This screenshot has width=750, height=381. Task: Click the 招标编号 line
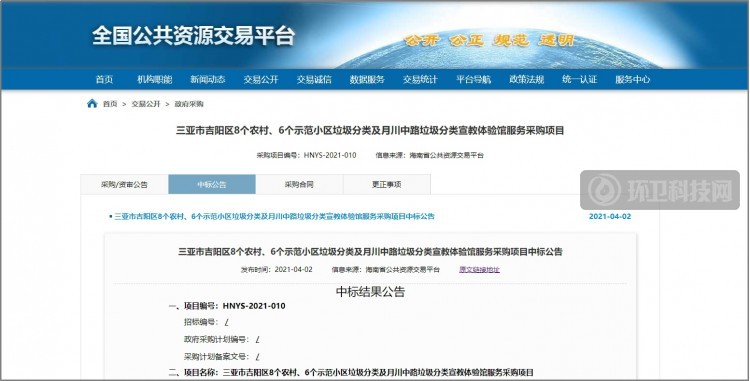pos(206,322)
